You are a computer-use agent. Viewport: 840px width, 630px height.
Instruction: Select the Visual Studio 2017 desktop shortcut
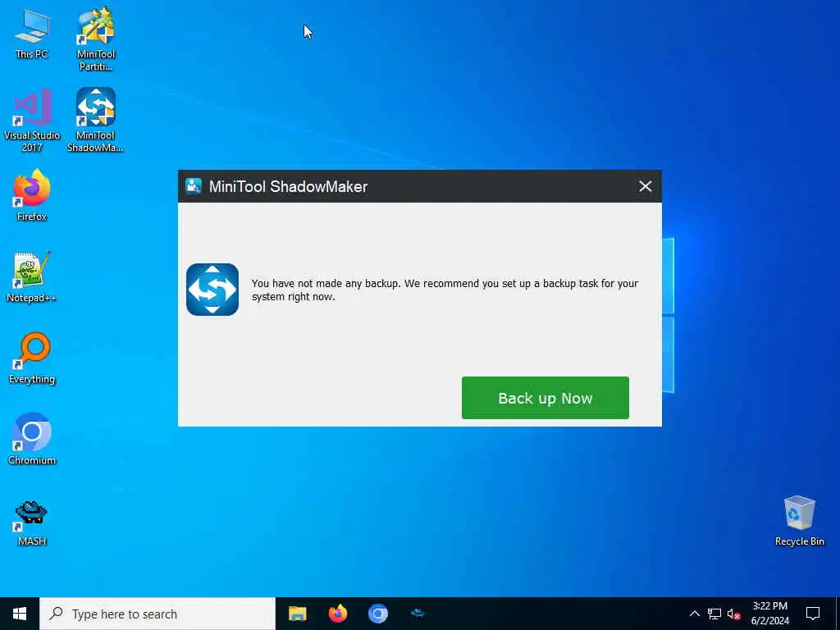32,121
